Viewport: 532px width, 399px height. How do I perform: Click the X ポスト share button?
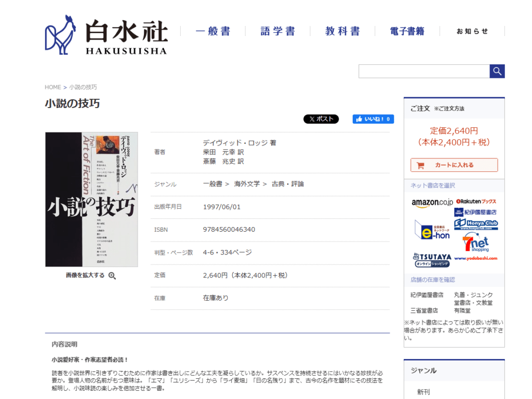[x=321, y=119]
